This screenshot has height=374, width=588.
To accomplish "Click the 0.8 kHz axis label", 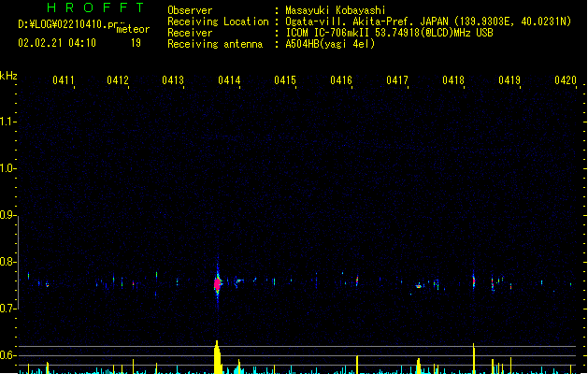I will click(7, 262).
